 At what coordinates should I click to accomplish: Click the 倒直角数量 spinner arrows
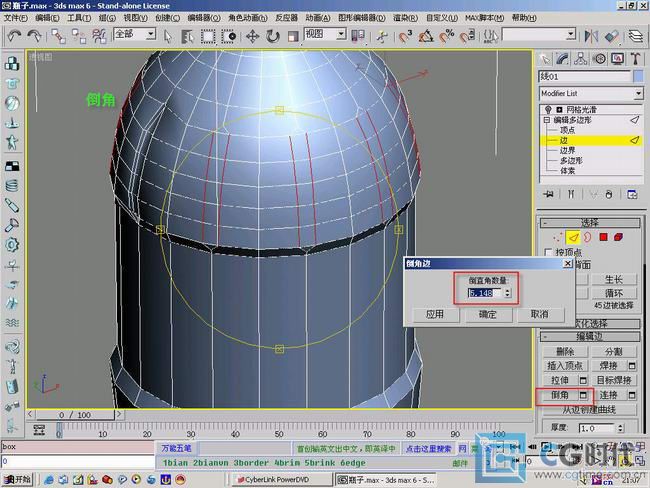tap(507, 293)
